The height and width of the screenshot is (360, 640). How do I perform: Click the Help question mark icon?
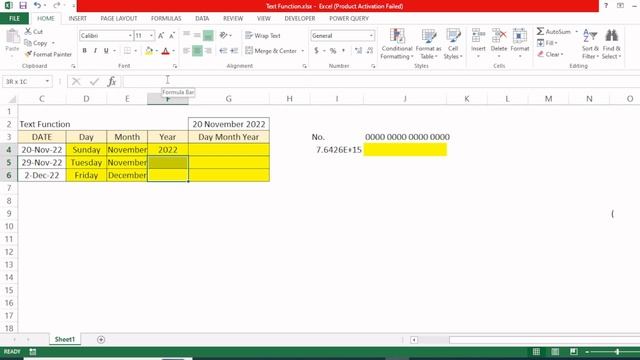coord(606,6)
